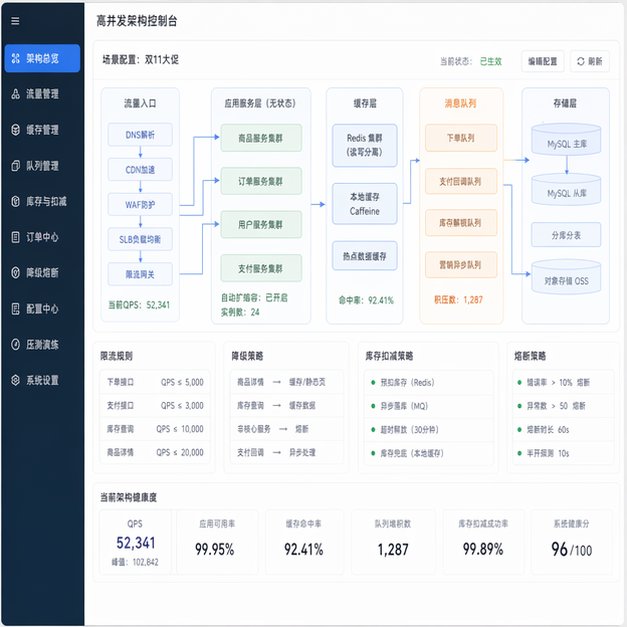Select the 订单服务集群 node

(261, 181)
